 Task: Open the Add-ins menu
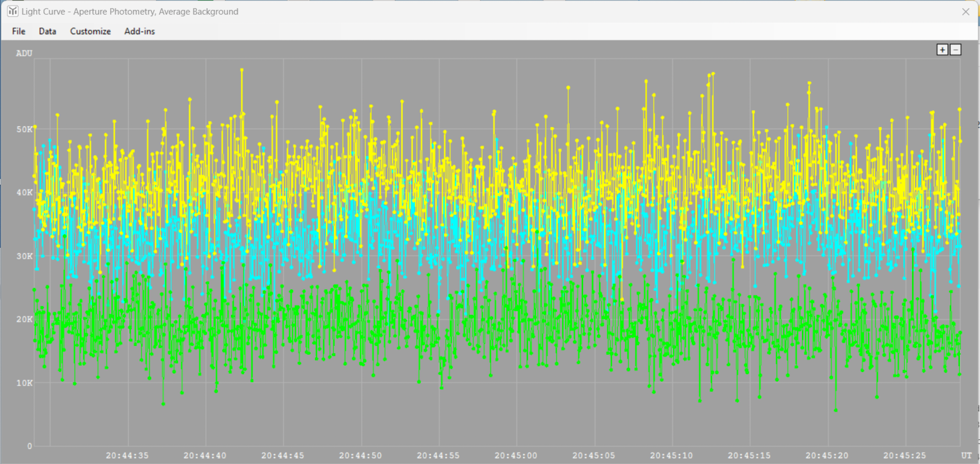(140, 32)
